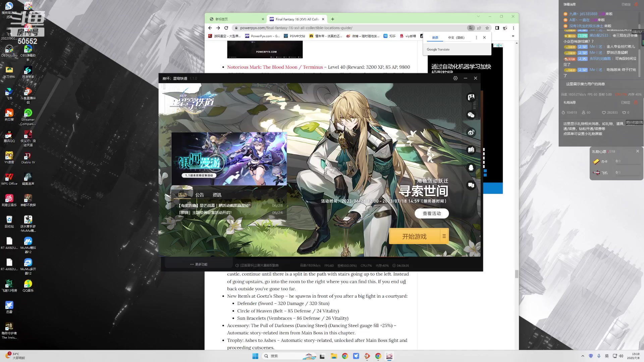Switch to the 活动 tab in launcher
This screenshot has width=644, height=362.
182,195
